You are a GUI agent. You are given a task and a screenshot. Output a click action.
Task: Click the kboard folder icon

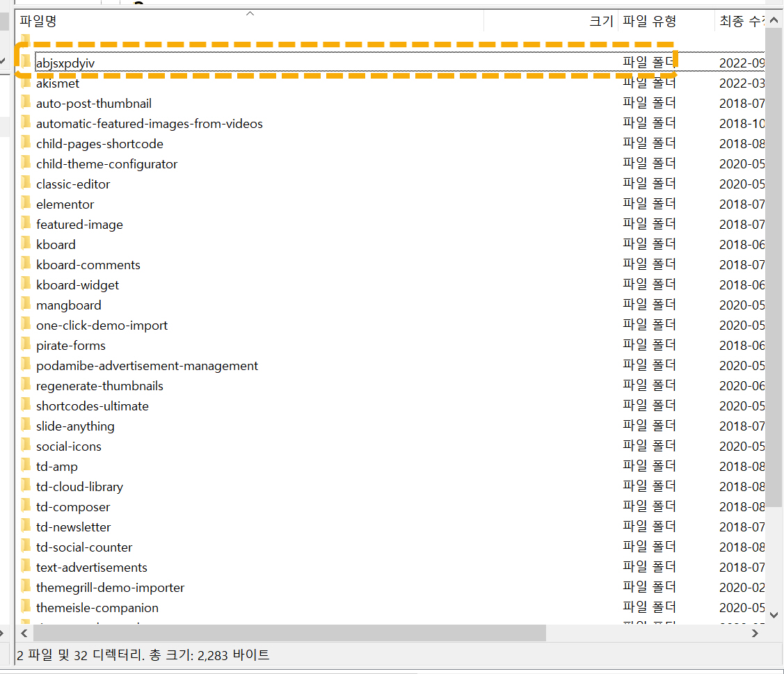[x=26, y=243]
